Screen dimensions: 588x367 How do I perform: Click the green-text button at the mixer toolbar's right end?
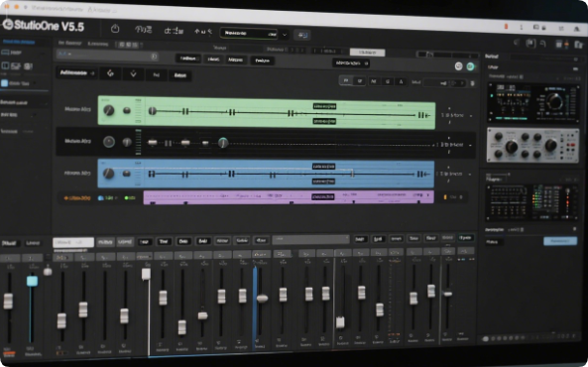pyautogui.click(x=465, y=238)
